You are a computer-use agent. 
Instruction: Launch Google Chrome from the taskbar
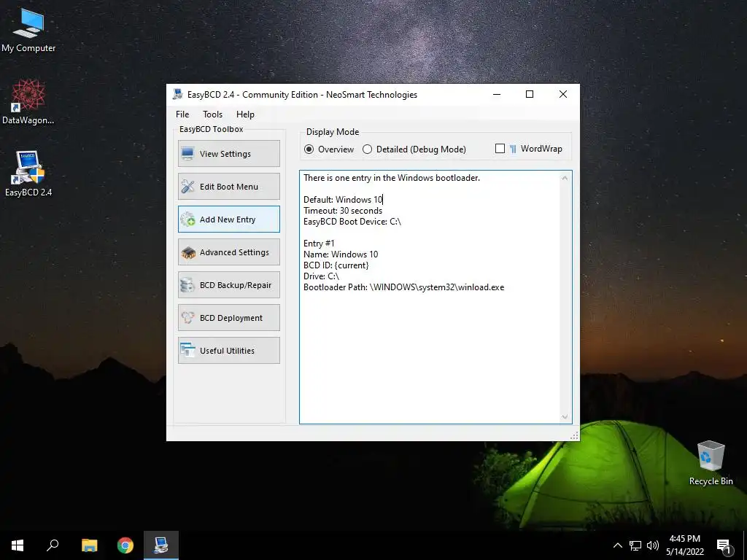coord(125,545)
